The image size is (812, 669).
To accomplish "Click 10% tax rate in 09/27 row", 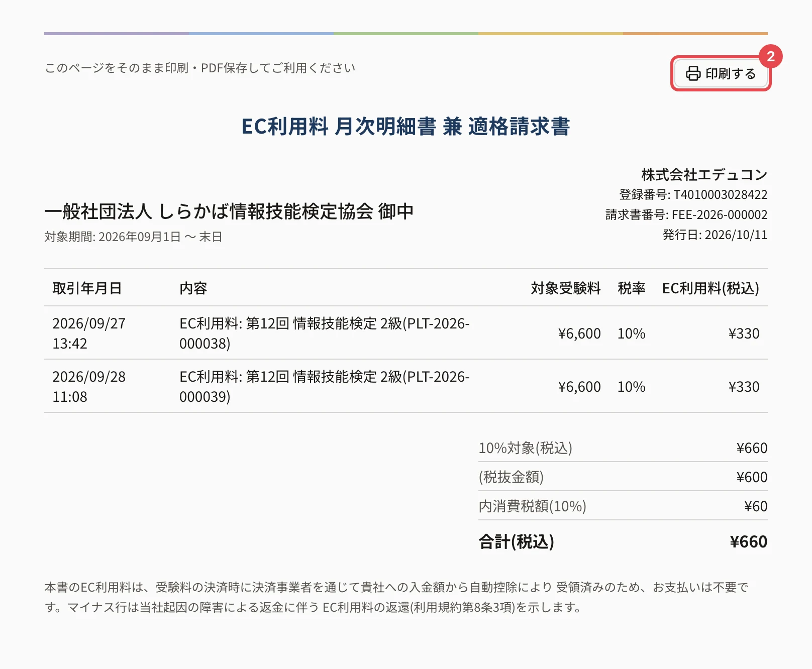I will click(x=631, y=333).
